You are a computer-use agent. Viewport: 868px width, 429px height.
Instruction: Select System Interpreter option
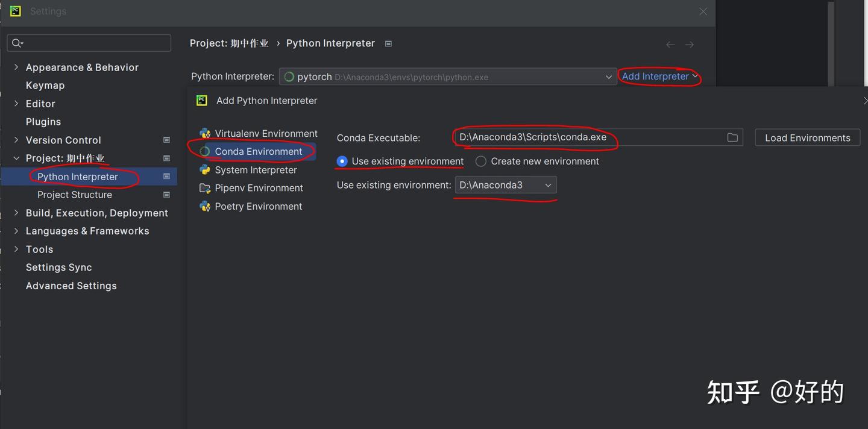coord(257,170)
